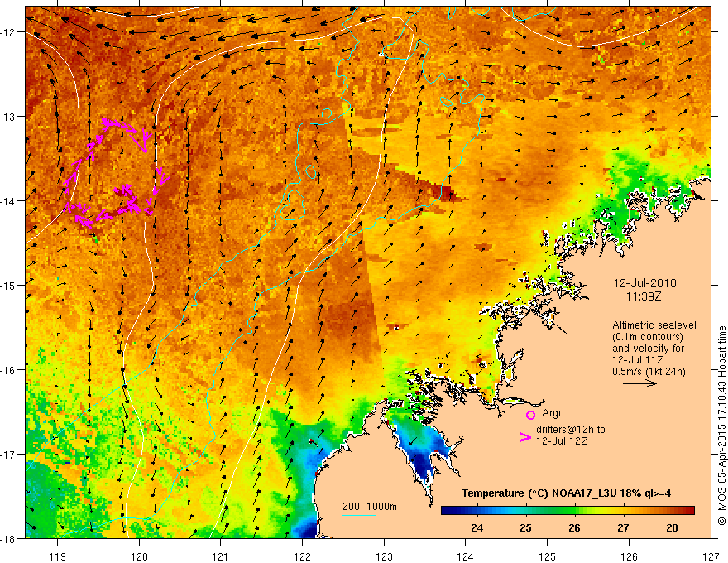Click the 120 longitude axis label

tap(139, 556)
